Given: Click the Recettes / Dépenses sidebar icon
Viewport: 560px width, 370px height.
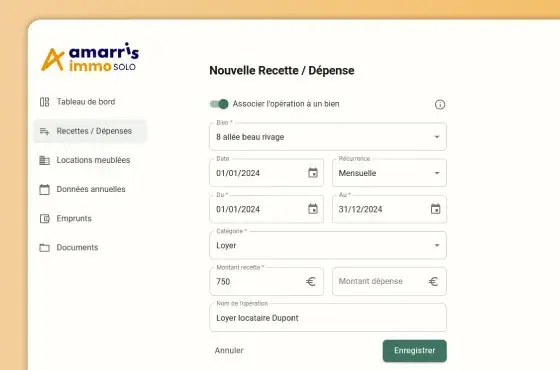Looking at the screenshot, I should click(44, 131).
